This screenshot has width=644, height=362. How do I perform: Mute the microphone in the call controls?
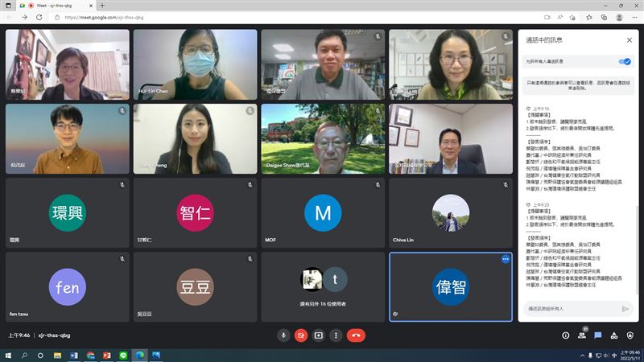[283, 335]
